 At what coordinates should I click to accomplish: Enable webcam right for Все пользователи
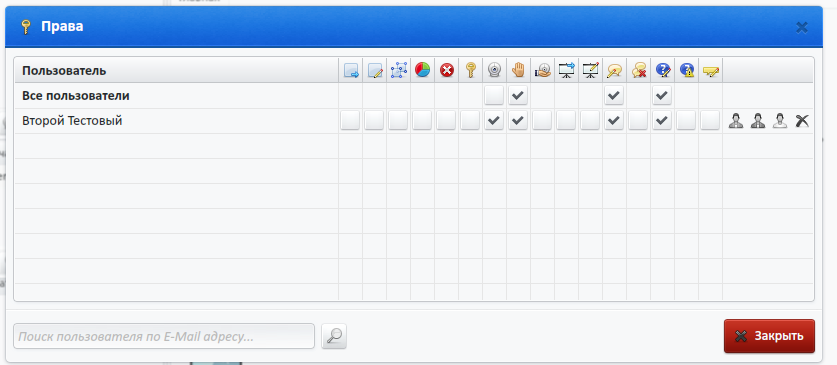click(494, 96)
